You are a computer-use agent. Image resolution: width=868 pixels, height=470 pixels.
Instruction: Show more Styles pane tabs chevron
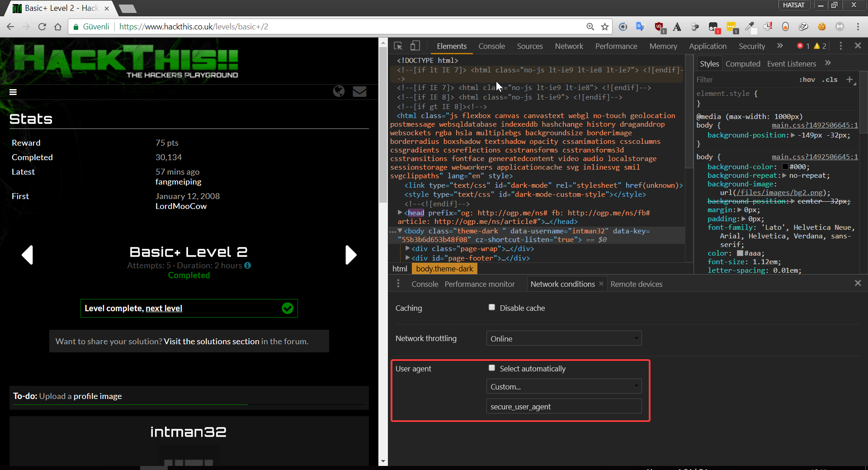click(828, 63)
